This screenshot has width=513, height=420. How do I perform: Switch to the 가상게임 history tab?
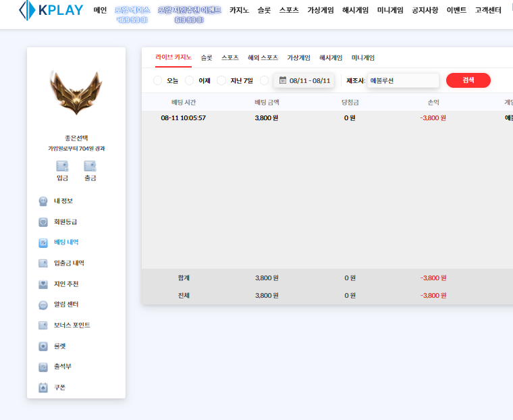[x=298, y=58]
